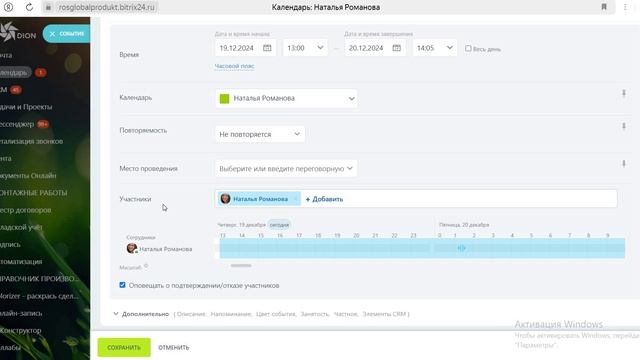Click the lock icon in the address bar
This screenshot has height=360, width=640.
click(48, 7)
